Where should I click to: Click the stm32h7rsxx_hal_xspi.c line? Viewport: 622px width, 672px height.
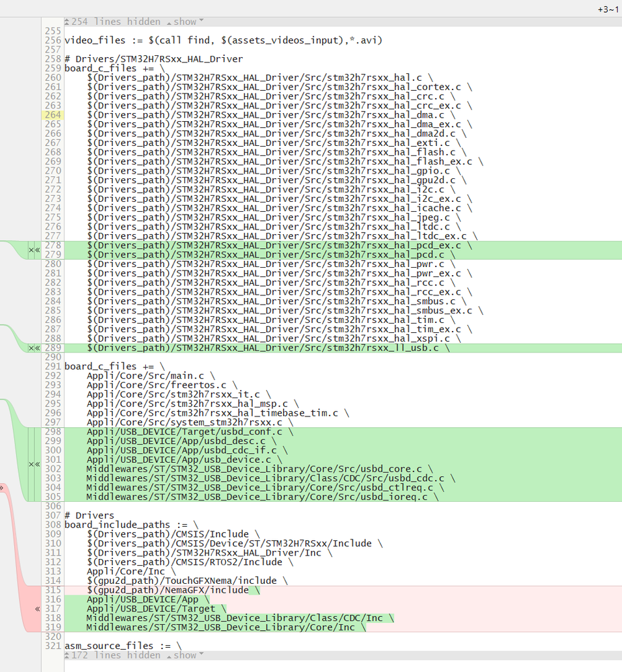274,338
